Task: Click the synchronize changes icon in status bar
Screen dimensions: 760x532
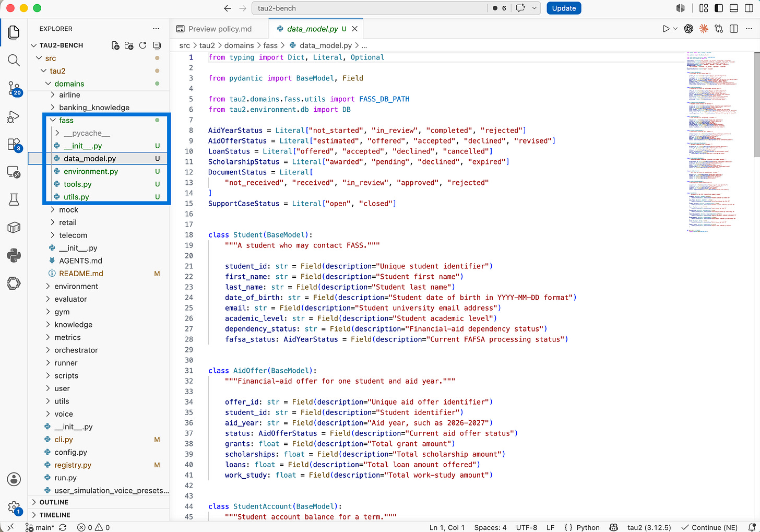Action: coord(63,527)
